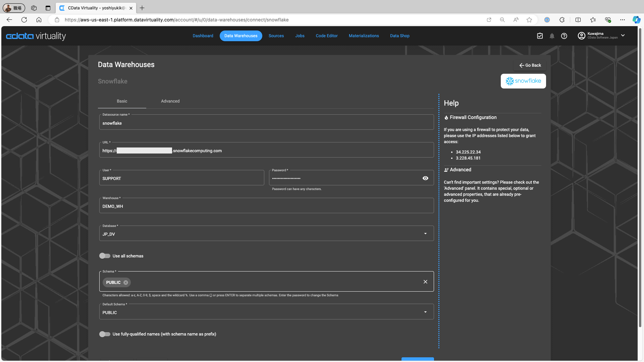Add page to browser favorites star

click(x=529, y=20)
